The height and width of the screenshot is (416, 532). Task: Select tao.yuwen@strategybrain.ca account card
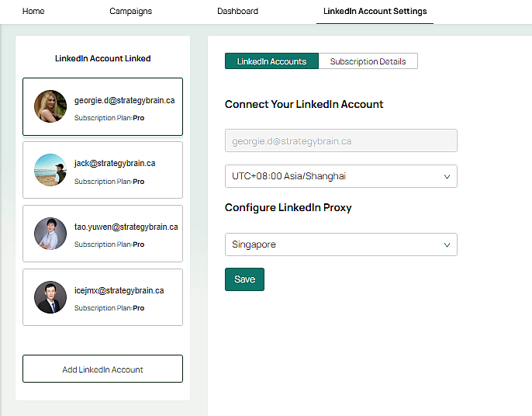click(x=102, y=234)
